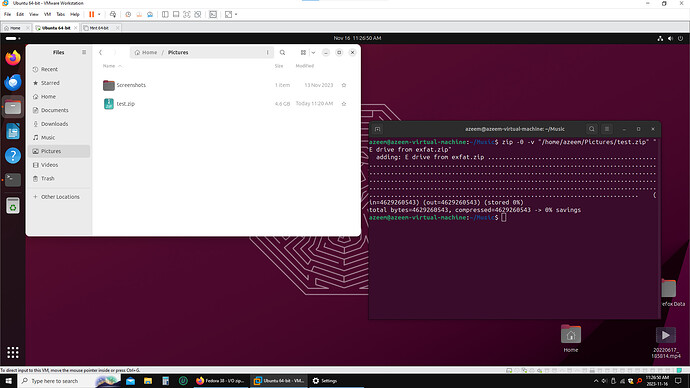
Task: Open the 20220617 mp4 video desktop icon
Action: [x=665, y=342]
